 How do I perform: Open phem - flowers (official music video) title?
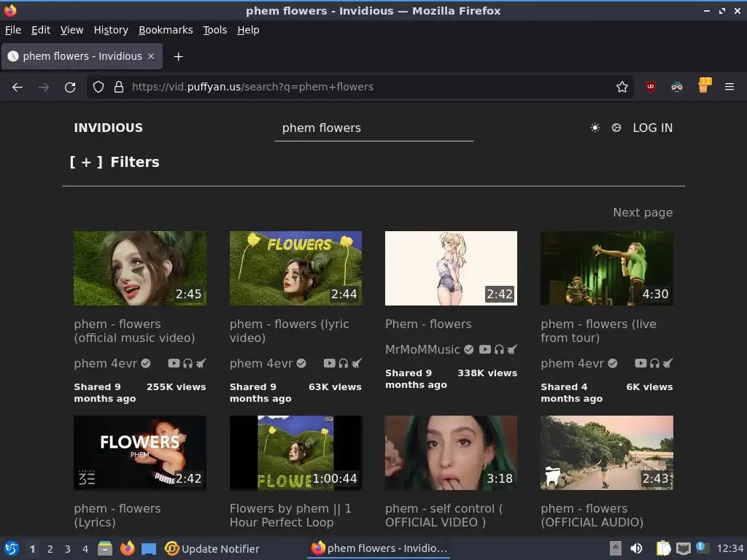134,331
